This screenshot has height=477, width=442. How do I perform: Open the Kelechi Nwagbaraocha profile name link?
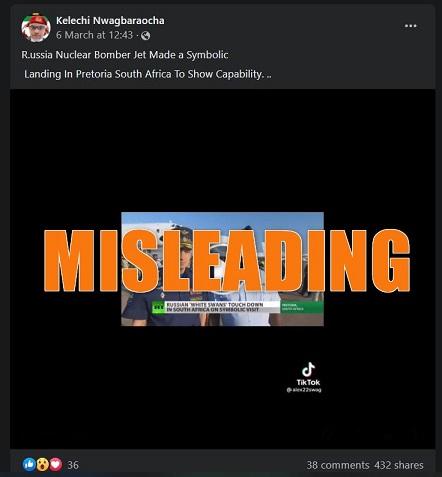110,21
